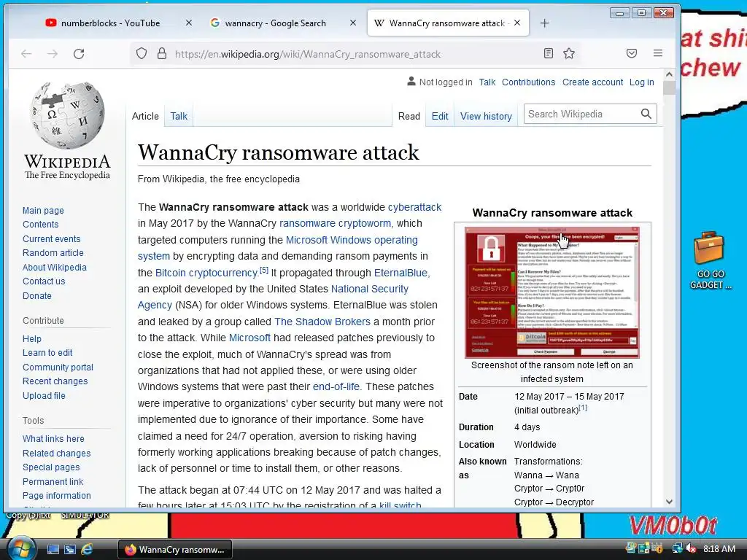Click WannaCry Firefox taskbar button
This screenshot has height=560, width=747.
(174, 550)
